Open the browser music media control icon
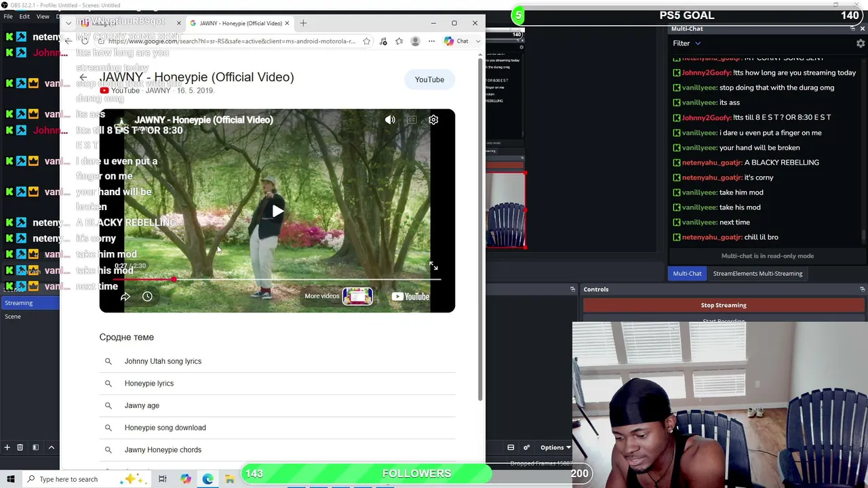Image resolution: width=868 pixels, height=488 pixels. 383,41
